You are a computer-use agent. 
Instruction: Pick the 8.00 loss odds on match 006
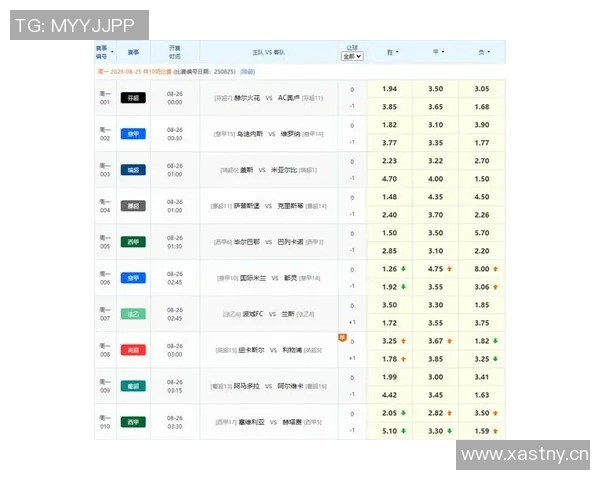(x=480, y=269)
